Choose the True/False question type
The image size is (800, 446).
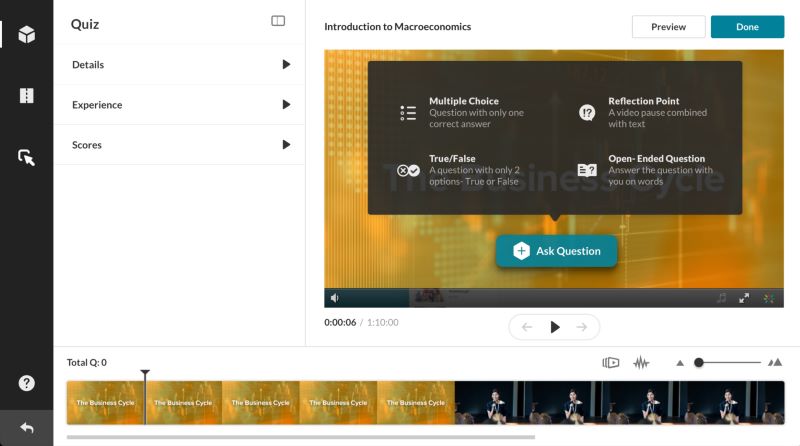pos(459,170)
